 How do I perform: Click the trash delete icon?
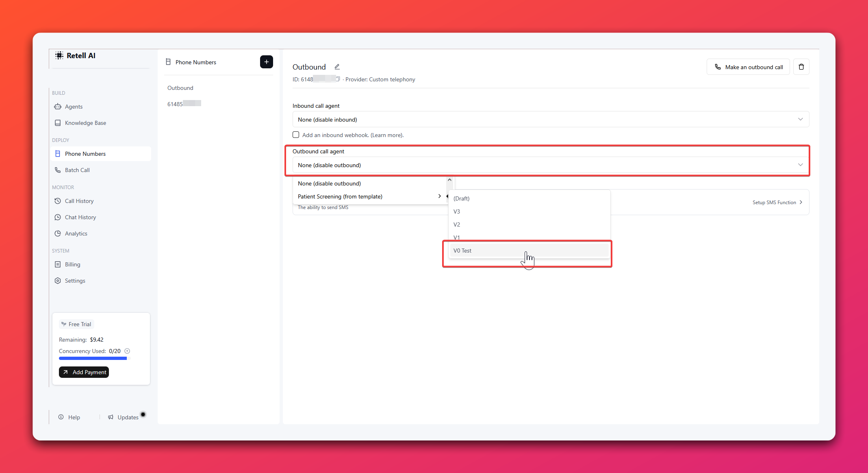click(801, 67)
